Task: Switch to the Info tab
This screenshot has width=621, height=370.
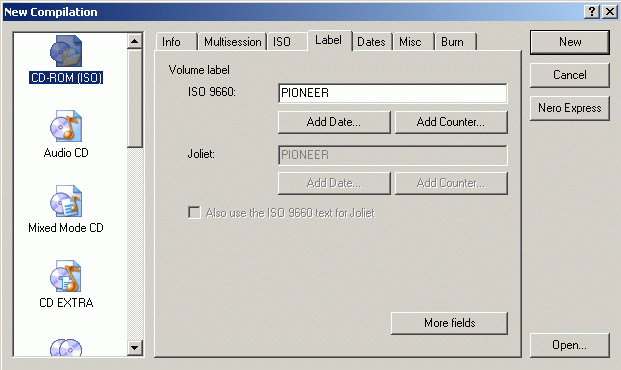Action: tap(171, 42)
